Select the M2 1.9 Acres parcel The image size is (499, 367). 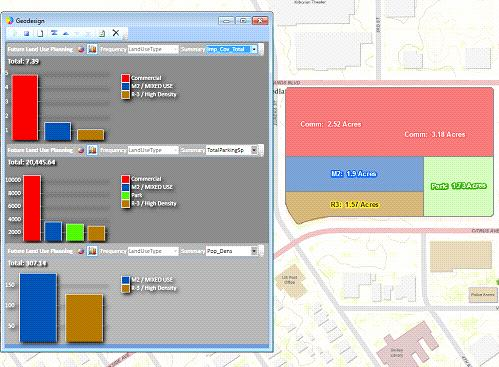tap(354, 174)
